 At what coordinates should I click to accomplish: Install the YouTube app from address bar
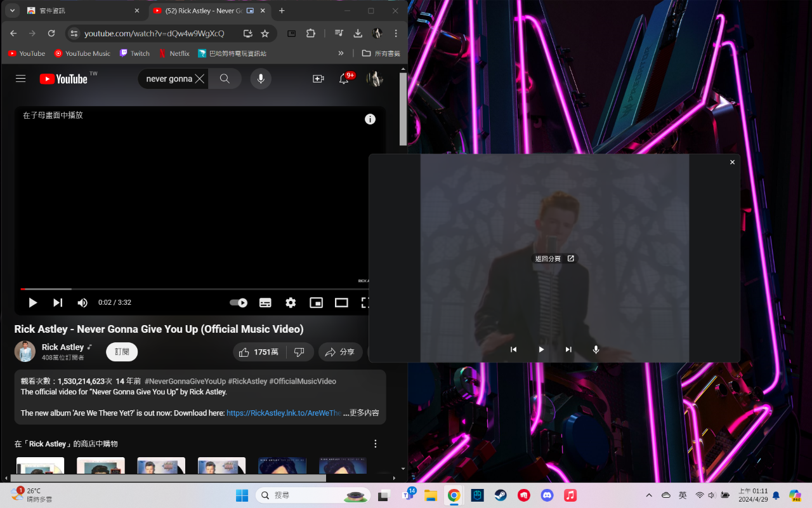coord(248,33)
